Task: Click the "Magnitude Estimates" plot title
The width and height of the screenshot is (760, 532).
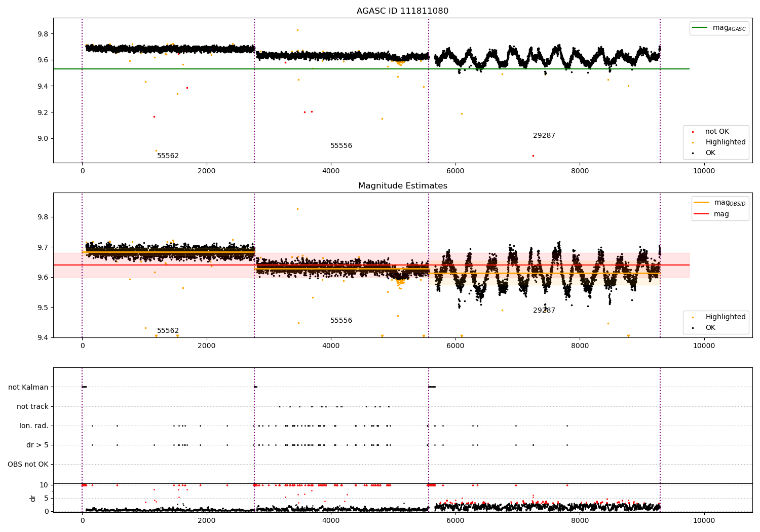Action: point(402,186)
